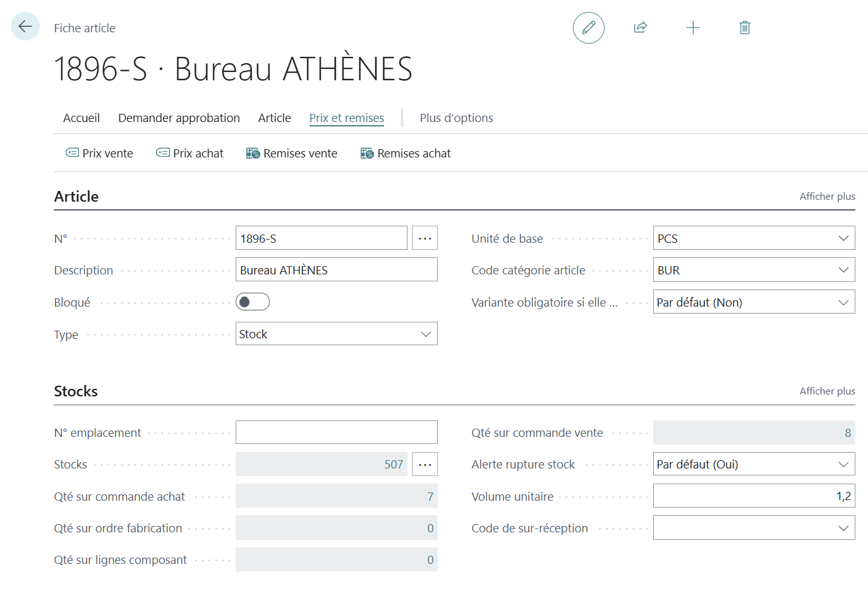Open the share icon
This screenshot has height=593, width=868.
coord(640,27)
